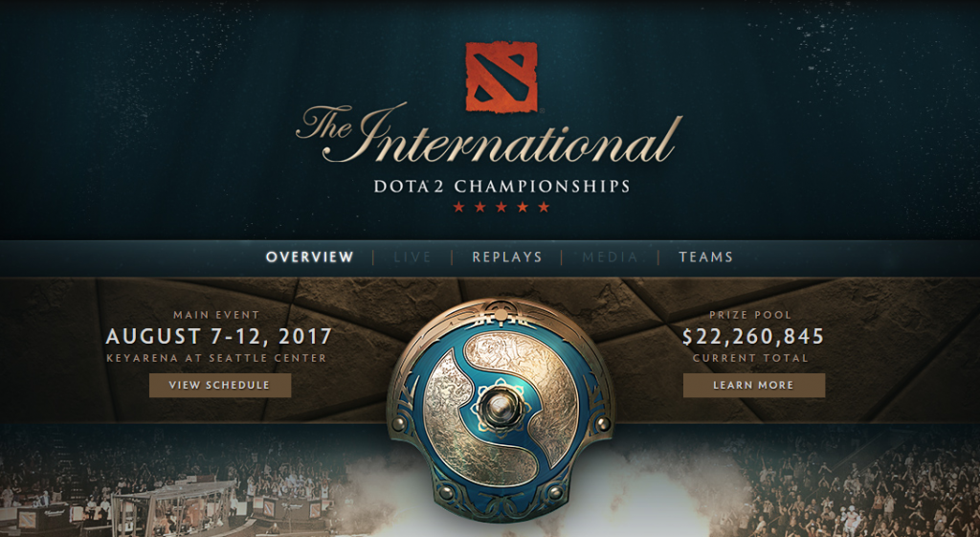
Task: Click the View Schedule button
Action: (220, 385)
